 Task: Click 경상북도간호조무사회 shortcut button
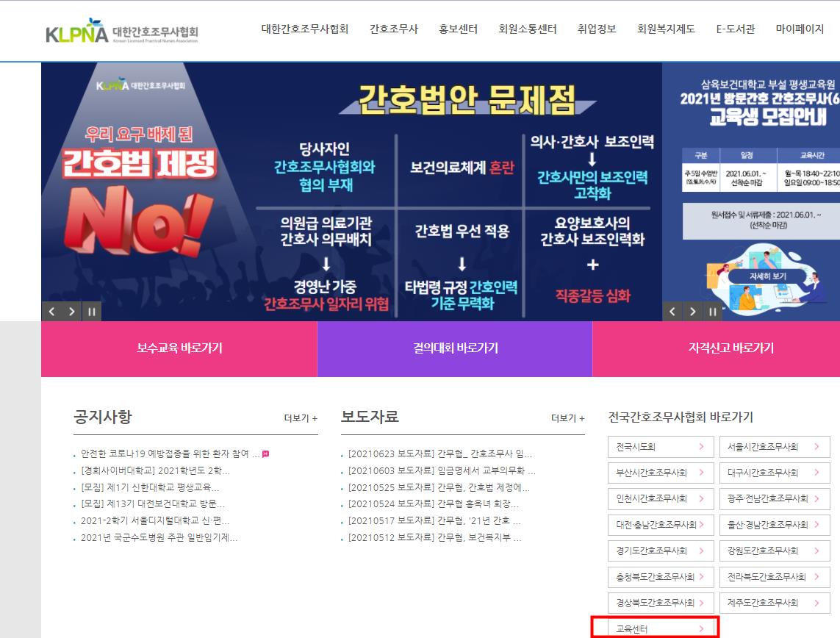pos(661,603)
